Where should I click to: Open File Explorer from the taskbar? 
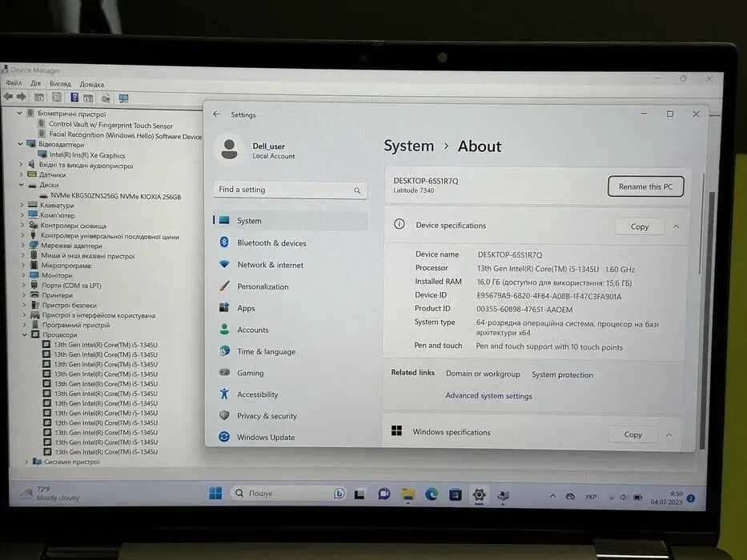pos(408,494)
